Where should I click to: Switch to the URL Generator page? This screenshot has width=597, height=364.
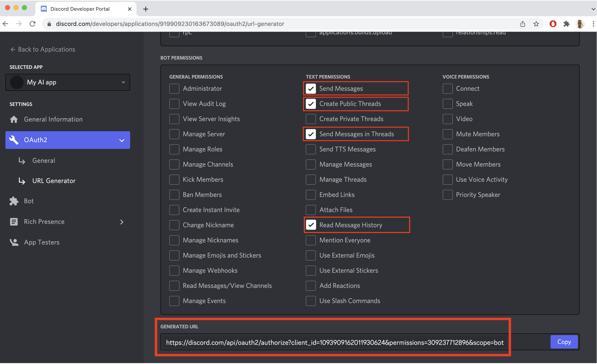click(54, 181)
